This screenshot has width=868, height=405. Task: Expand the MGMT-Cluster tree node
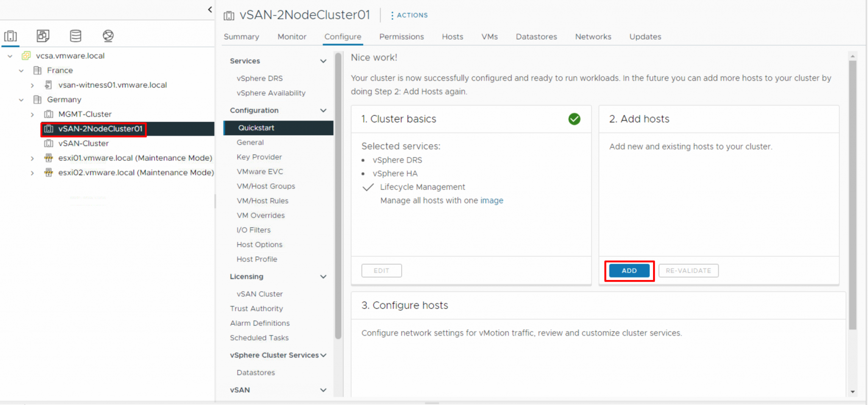tap(32, 114)
